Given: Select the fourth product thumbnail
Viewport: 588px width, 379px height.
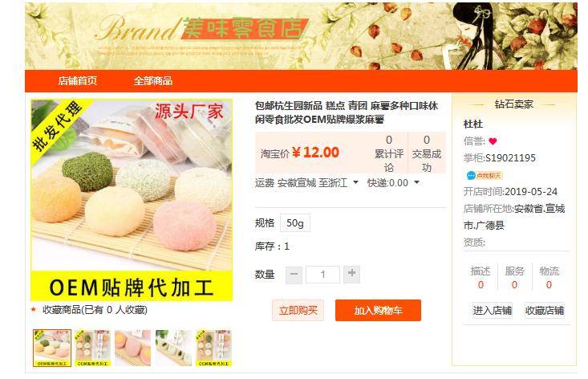Looking at the screenshot, I should (173, 348).
